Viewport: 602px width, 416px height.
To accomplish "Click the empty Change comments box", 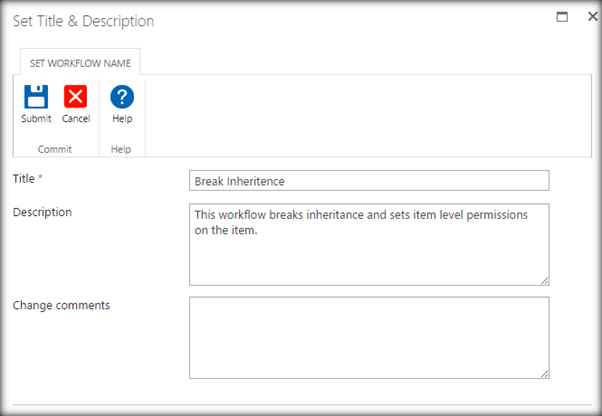I will pos(368,337).
